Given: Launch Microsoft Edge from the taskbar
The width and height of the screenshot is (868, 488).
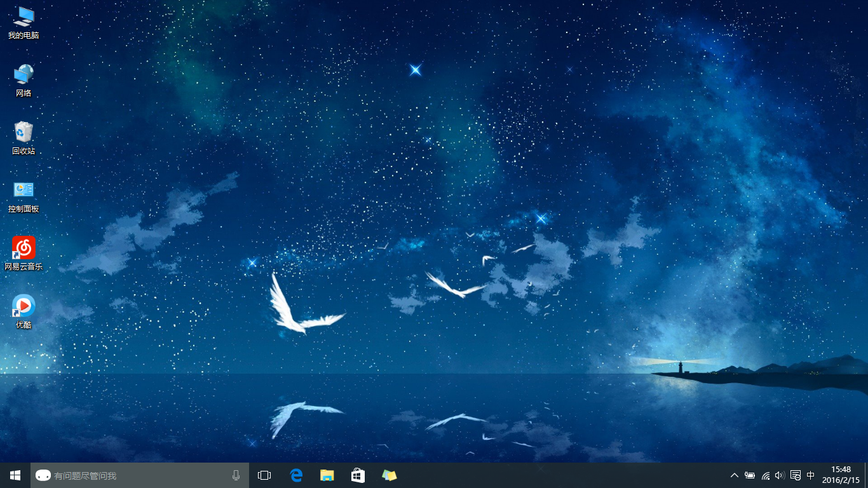Looking at the screenshot, I should coord(296,475).
